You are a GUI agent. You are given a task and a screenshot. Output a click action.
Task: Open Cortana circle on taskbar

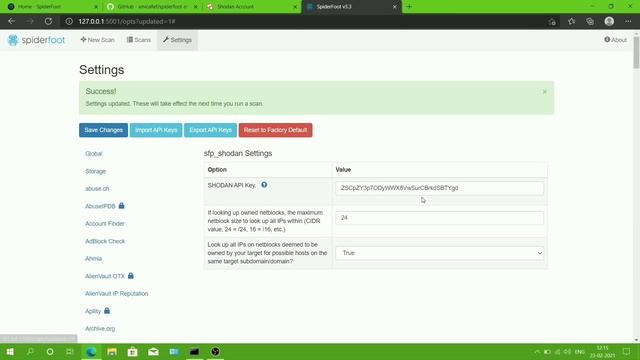tap(50, 351)
